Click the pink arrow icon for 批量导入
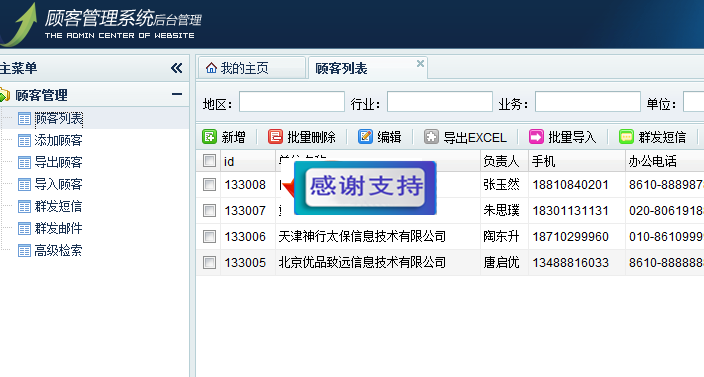Image resolution: width=704 pixels, height=377 pixels. point(536,136)
